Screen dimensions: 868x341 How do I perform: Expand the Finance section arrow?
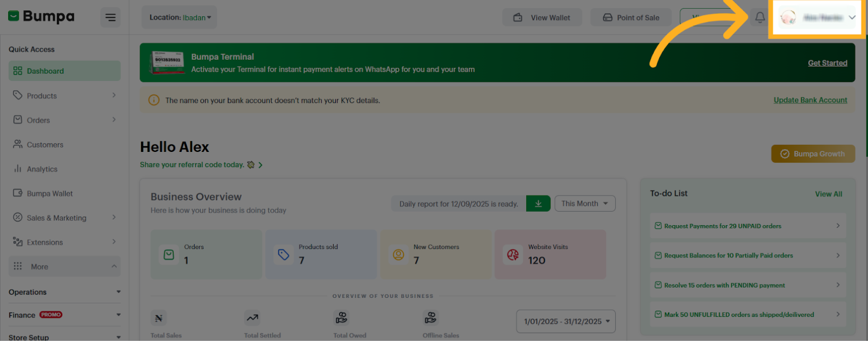click(118, 315)
